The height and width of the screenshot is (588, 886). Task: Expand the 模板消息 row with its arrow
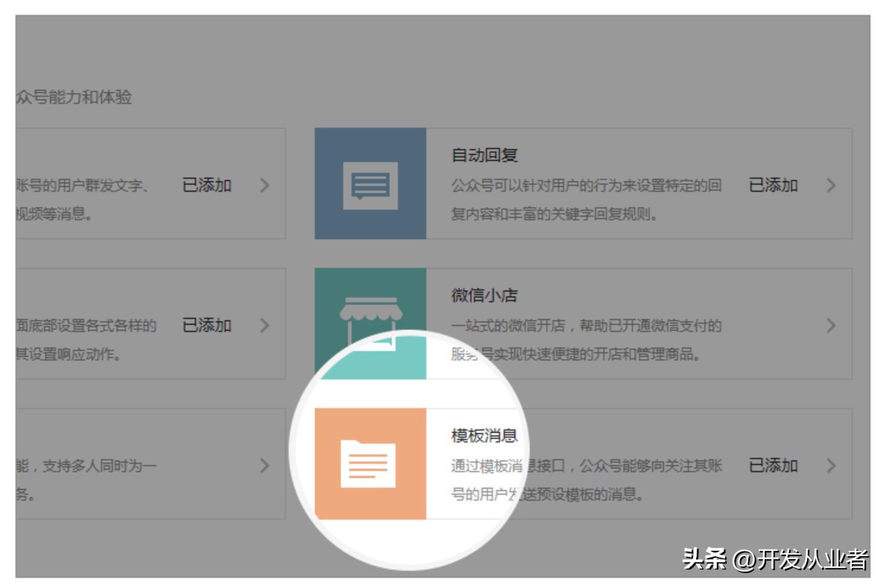click(831, 466)
